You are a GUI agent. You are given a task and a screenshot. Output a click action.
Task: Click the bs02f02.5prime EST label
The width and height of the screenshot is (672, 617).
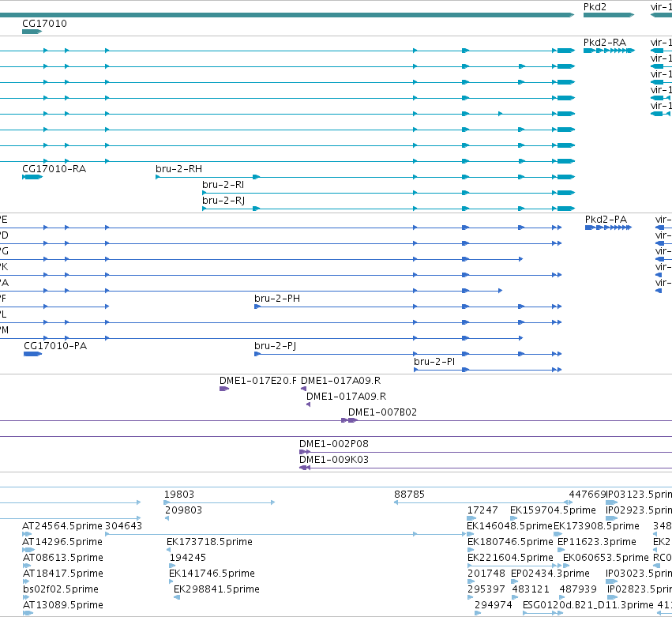(61, 589)
